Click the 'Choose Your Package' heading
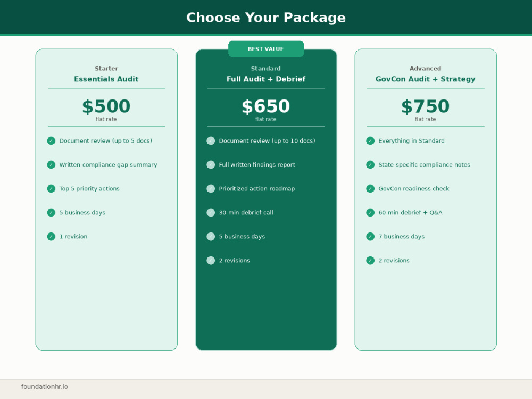This screenshot has height=399, width=532. (x=266, y=18)
